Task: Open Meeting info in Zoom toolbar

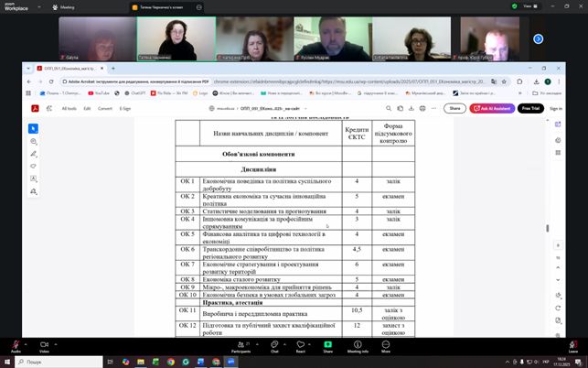Action: click(358, 346)
